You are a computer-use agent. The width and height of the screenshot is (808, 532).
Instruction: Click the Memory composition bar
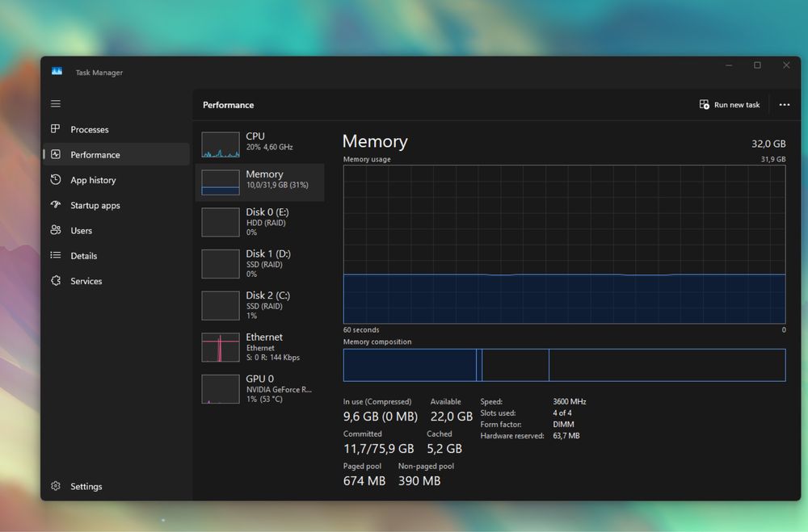tap(564, 365)
